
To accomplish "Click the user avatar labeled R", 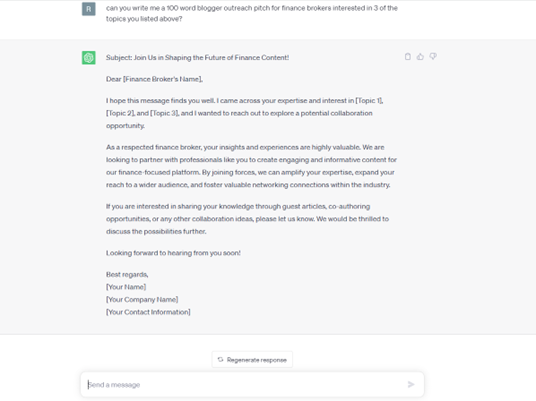I will pos(89,9).
